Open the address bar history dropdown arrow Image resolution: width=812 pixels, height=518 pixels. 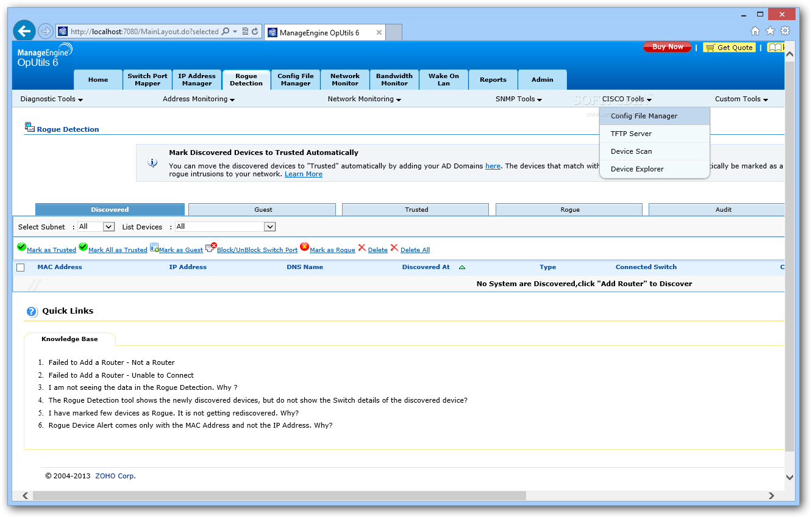pyautogui.click(x=235, y=32)
